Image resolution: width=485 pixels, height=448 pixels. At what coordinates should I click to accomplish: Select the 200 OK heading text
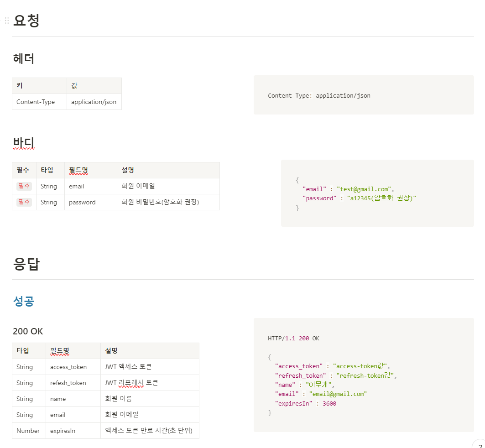pyautogui.click(x=28, y=331)
